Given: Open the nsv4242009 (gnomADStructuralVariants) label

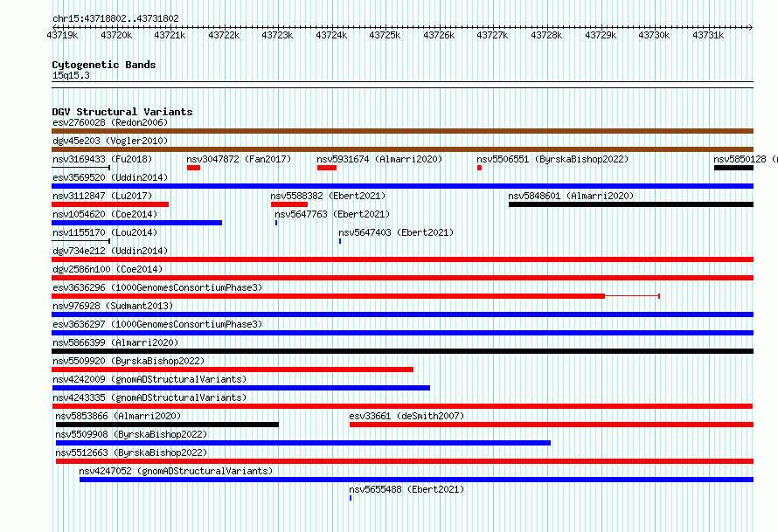Looking at the screenshot, I should point(149,379).
